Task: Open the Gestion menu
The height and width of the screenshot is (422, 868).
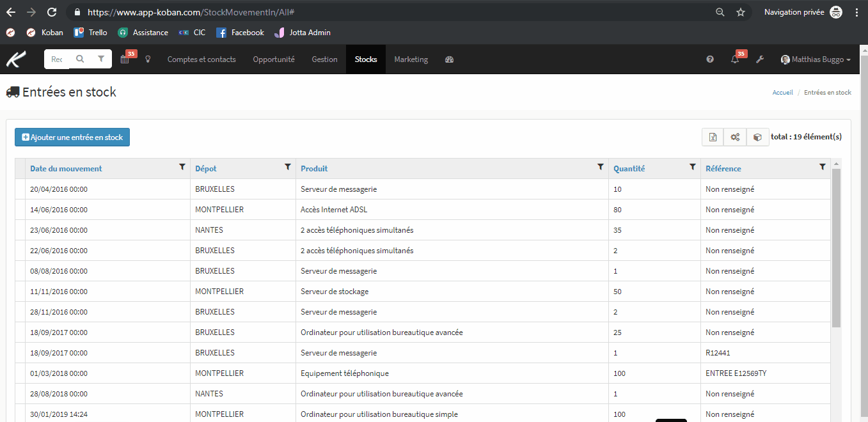Action: pos(324,59)
